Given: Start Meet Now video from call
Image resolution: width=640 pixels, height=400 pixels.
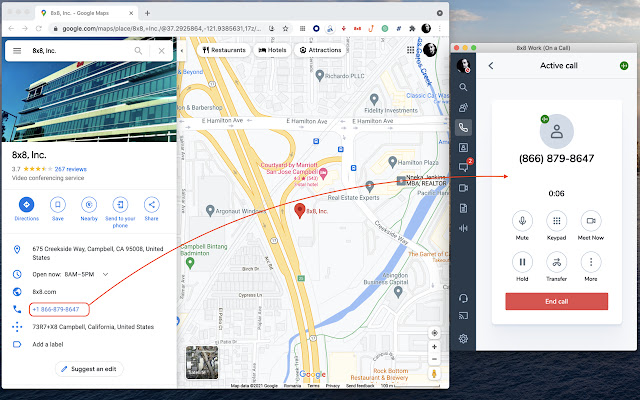Looking at the screenshot, I should [590, 221].
